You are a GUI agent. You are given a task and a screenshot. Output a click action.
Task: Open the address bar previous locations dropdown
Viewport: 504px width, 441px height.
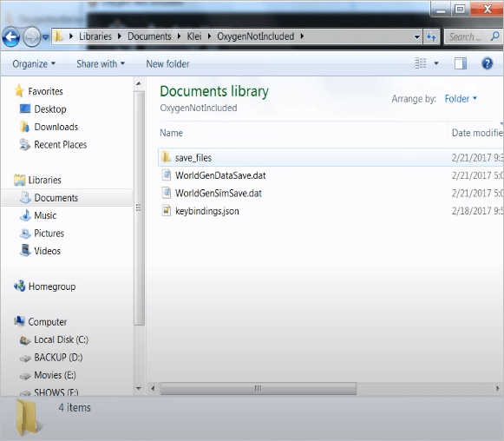417,37
